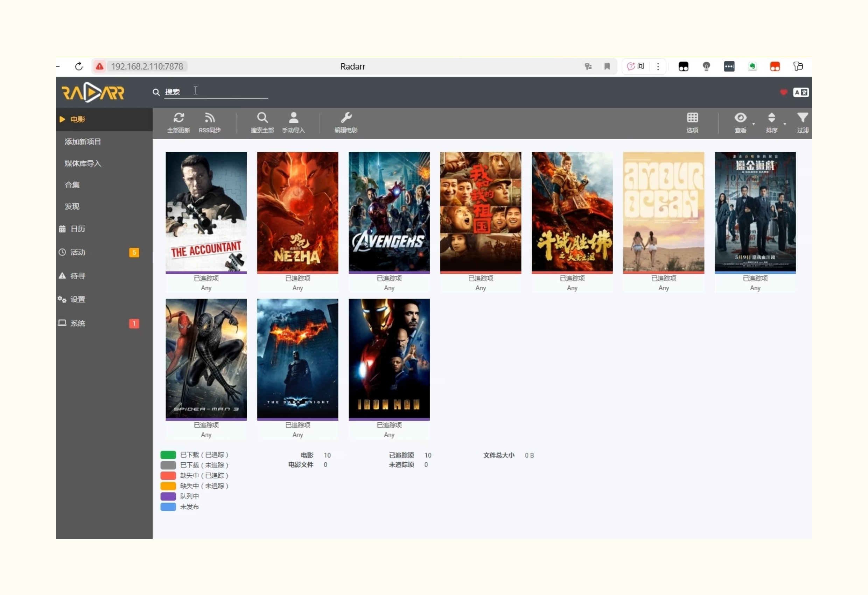
Task: Click the Search All magnifier icon
Action: pyautogui.click(x=262, y=118)
